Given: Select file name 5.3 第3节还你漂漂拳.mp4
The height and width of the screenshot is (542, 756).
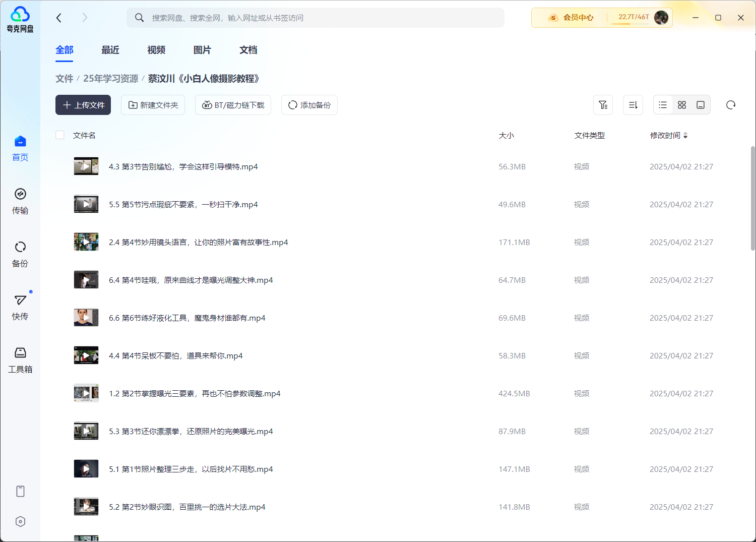Looking at the screenshot, I should (191, 432).
